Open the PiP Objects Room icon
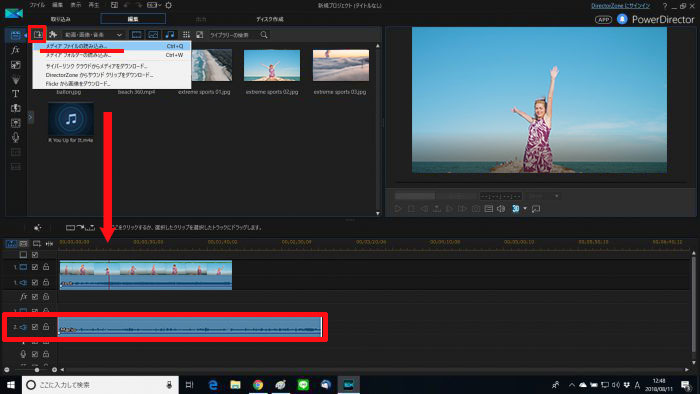Viewport: 700px width, 394px height. pos(16,65)
